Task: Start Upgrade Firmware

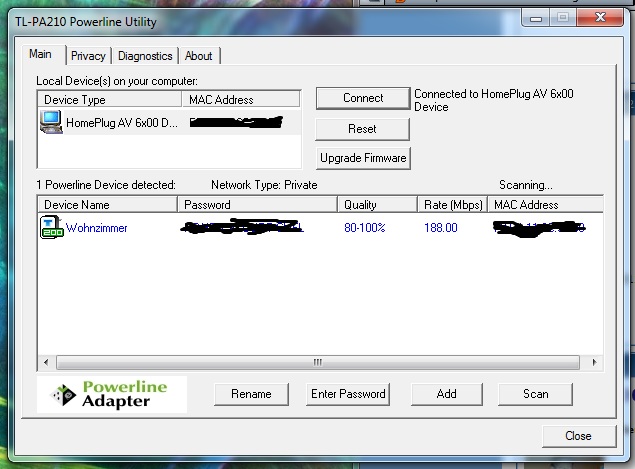Action: (x=363, y=158)
